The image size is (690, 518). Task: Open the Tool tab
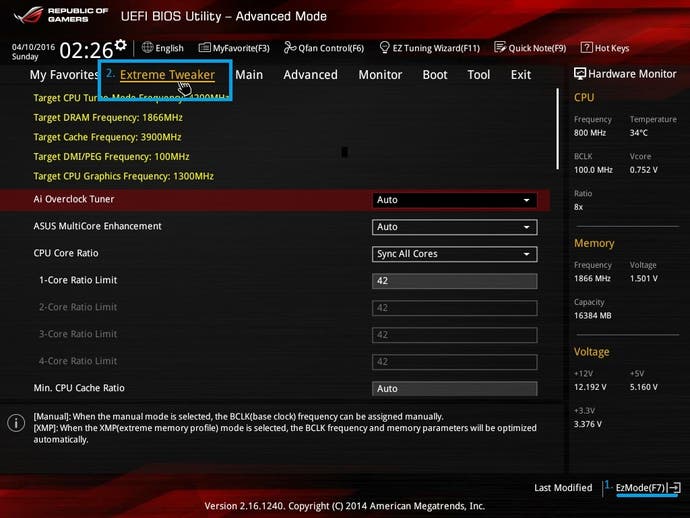click(x=479, y=75)
